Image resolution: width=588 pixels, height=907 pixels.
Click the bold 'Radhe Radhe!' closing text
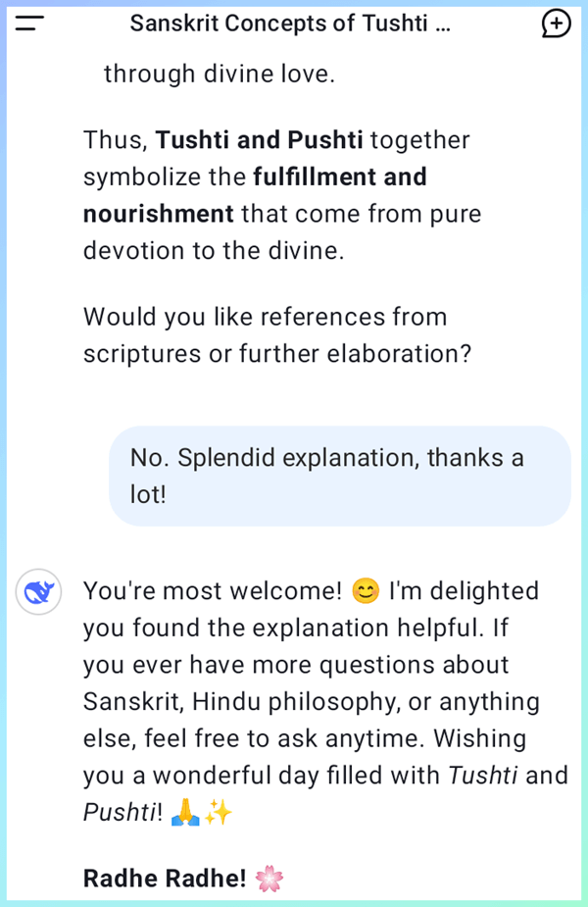pos(165,879)
